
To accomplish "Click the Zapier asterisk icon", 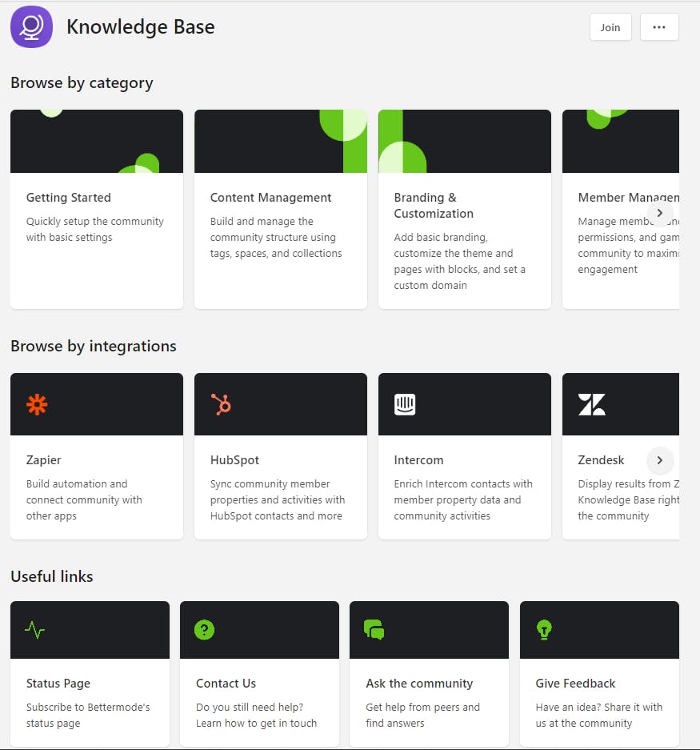I will tap(37, 404).
